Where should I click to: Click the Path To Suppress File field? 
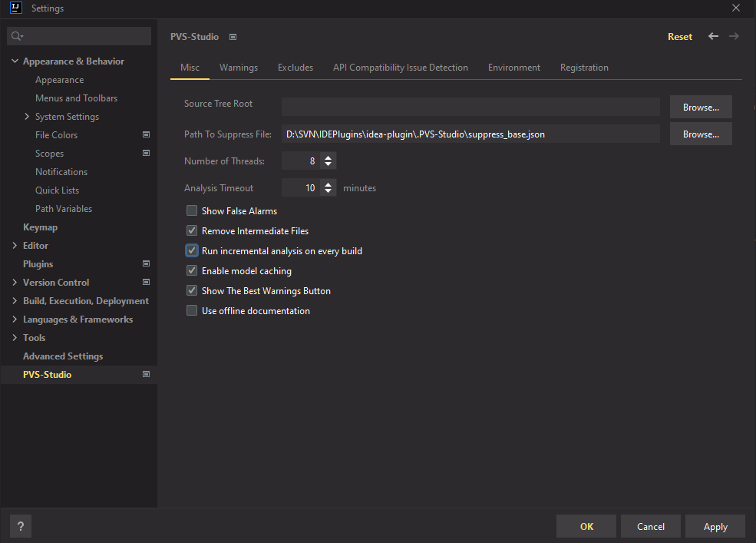[x=470, y=134]
